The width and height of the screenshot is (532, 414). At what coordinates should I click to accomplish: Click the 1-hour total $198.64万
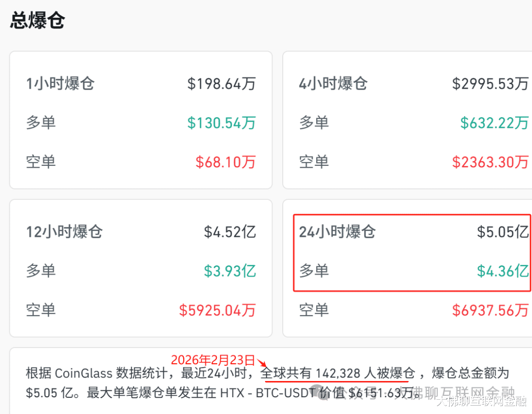tap(221, 83)
